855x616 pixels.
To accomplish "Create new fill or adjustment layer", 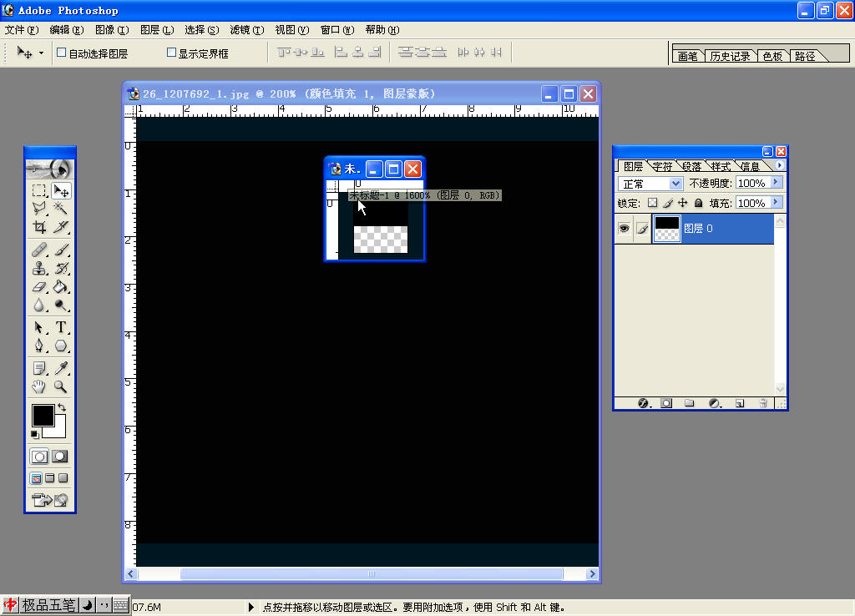I will point(715,403).
